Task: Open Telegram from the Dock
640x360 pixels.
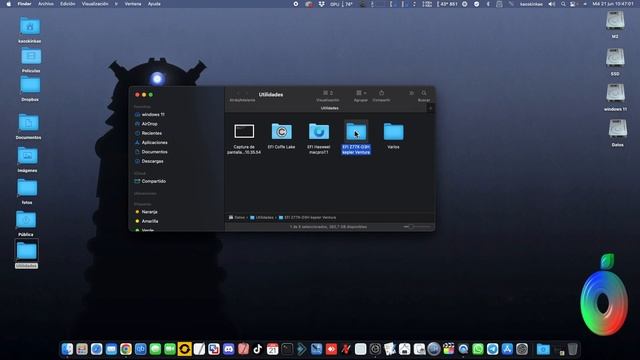Action: [493, 349]
